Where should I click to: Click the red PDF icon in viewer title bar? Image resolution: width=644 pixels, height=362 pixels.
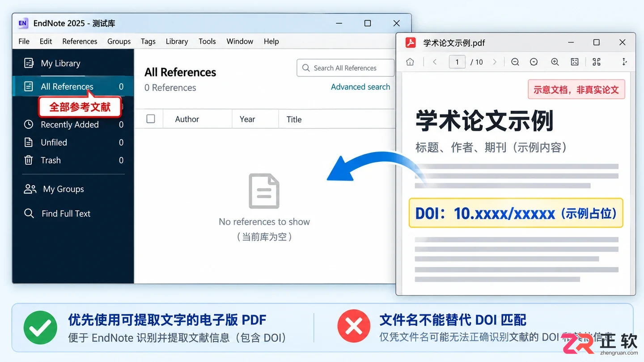click(411, 42)
